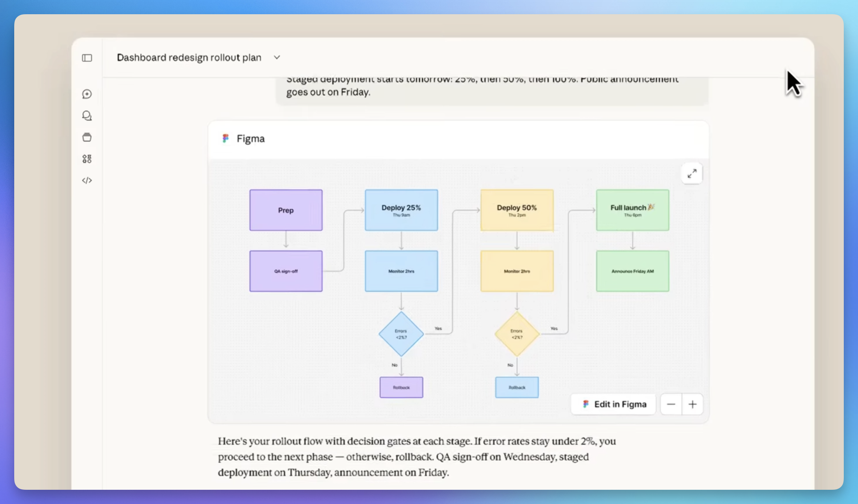The image size is (858, 504).
Task: Select the purple Prep box
Action: [286, 210]
